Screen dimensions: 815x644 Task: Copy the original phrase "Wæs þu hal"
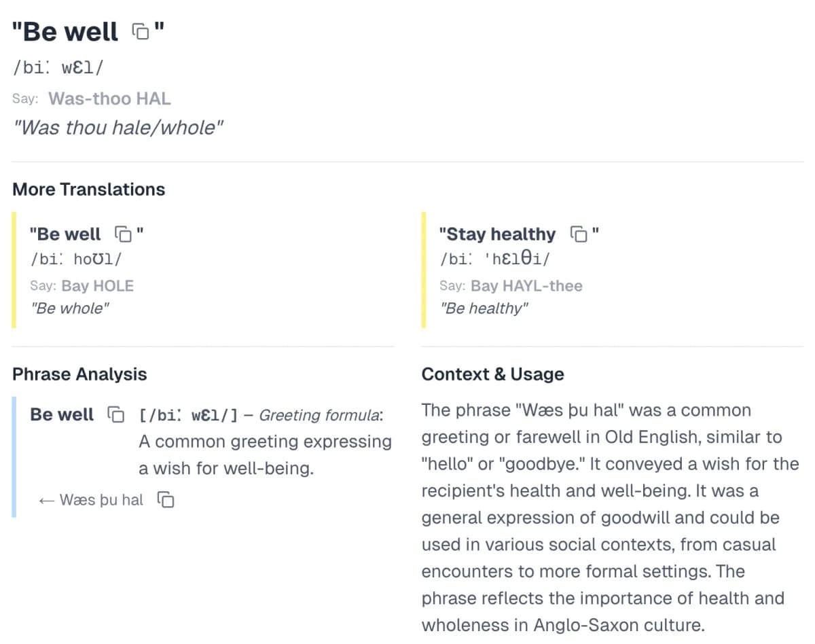166,500
